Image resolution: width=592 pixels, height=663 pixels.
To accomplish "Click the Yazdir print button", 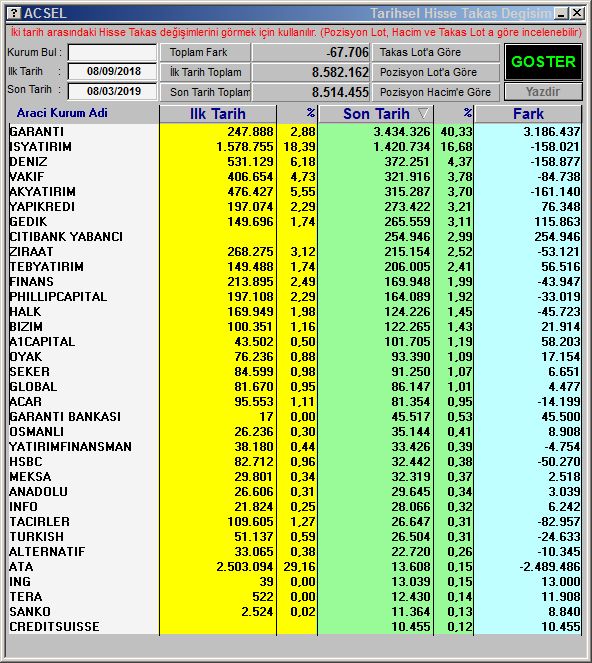I will pyautogui.click(x=543, y=92).
